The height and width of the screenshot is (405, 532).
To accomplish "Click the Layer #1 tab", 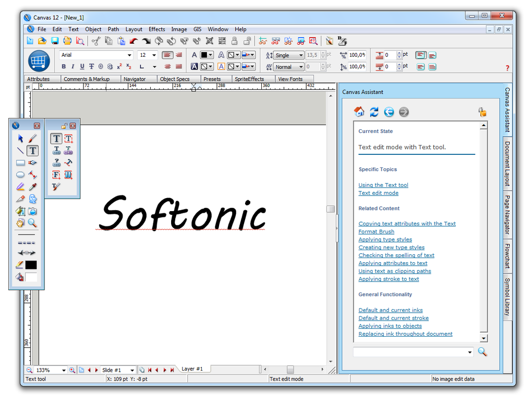I will [192, 369].
